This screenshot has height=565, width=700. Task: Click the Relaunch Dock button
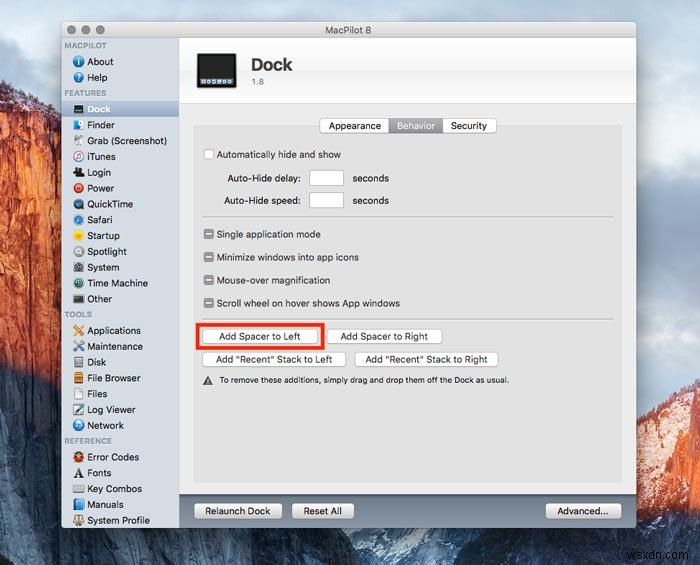pos(238,511)
